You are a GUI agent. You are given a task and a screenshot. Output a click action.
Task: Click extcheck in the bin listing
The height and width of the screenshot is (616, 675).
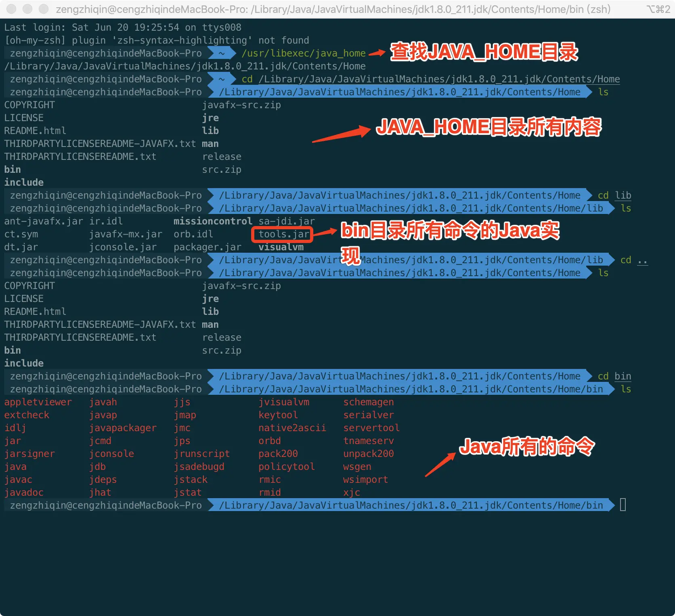pos(27,415)
